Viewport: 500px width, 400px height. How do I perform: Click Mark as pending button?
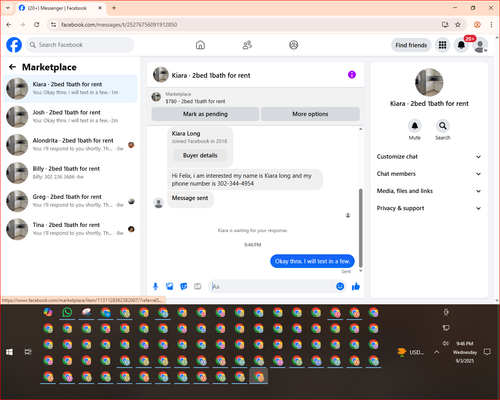coord(205,114)
